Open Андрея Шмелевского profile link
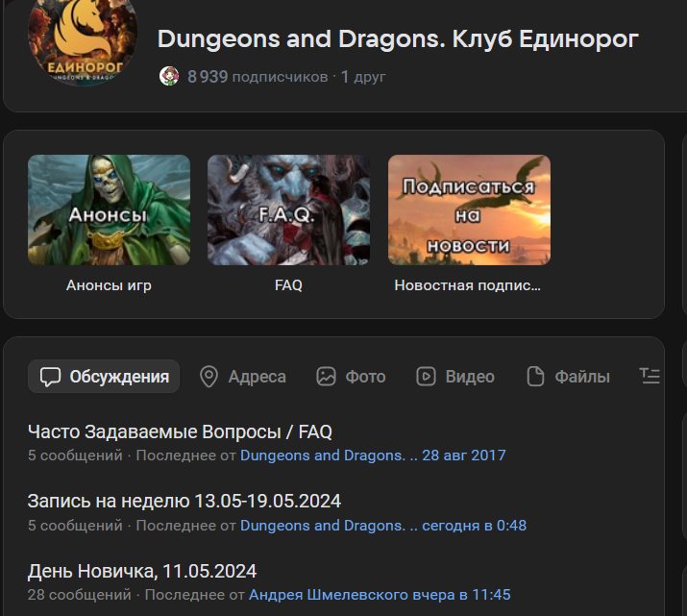 coord(329,595)
